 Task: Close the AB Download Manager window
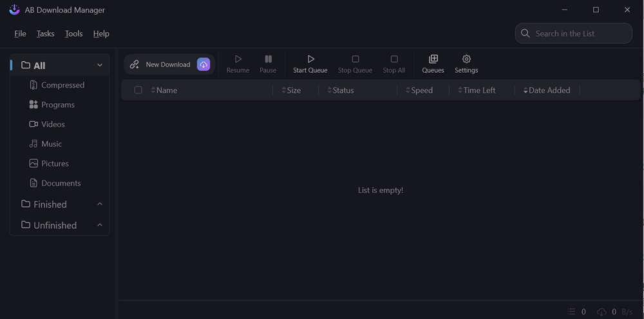(627, 10)
